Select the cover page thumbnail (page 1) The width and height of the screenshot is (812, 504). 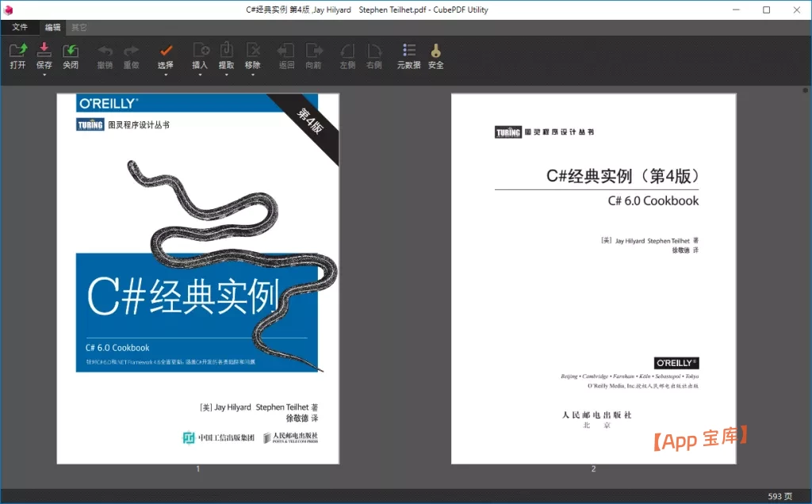coord(197,277)
